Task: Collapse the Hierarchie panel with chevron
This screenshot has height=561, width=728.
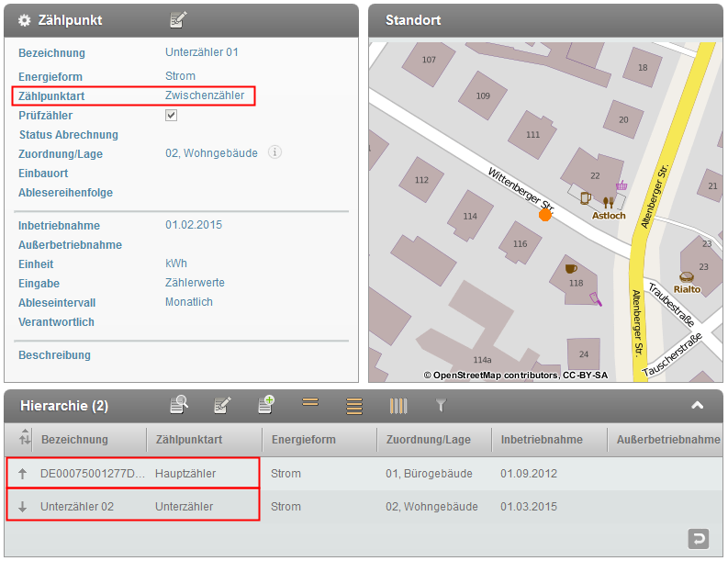Action: coord(698,405)
